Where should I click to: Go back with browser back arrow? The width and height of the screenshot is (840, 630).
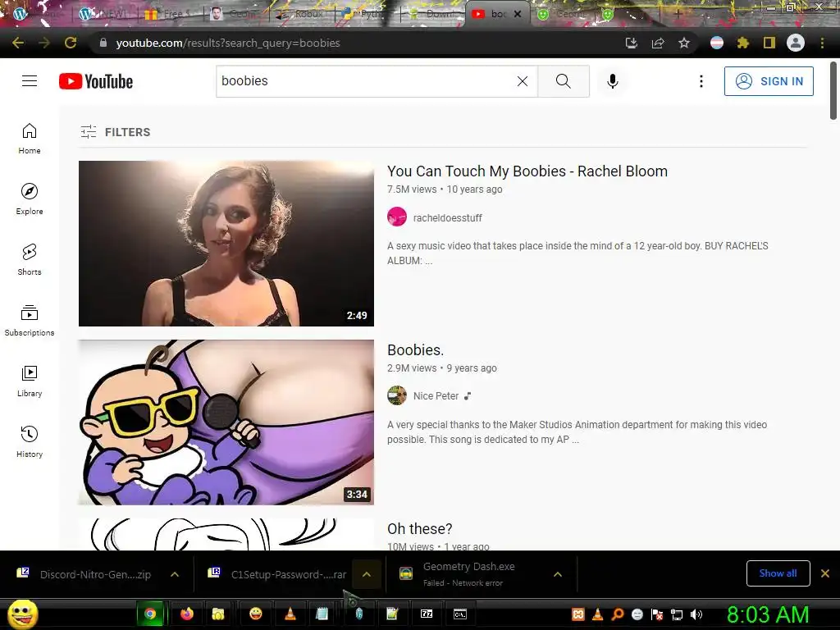pos(18,43)
